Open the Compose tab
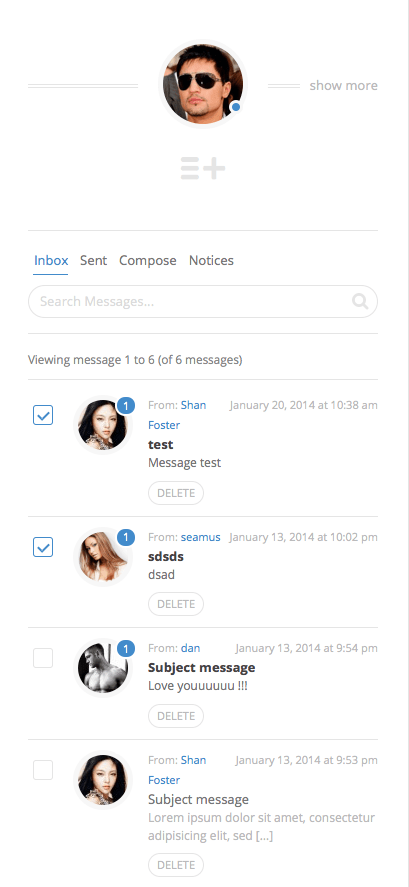Viewport: 409px width, 887px height. (x=148, y=261)
